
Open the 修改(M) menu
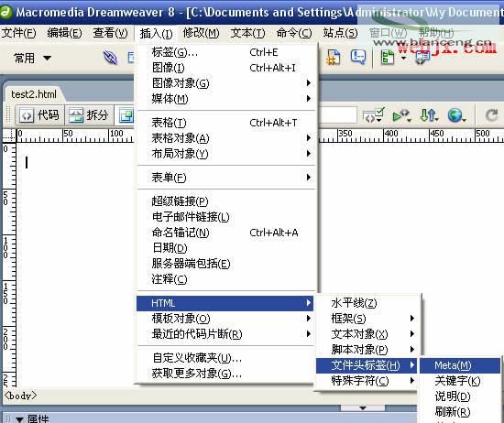point(201,33)
